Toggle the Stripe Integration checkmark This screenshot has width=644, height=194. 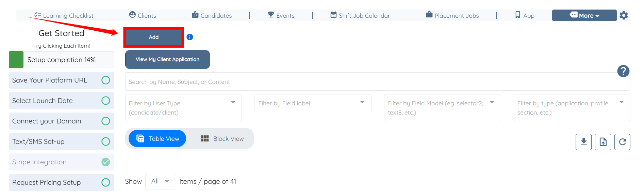point(106,162)
